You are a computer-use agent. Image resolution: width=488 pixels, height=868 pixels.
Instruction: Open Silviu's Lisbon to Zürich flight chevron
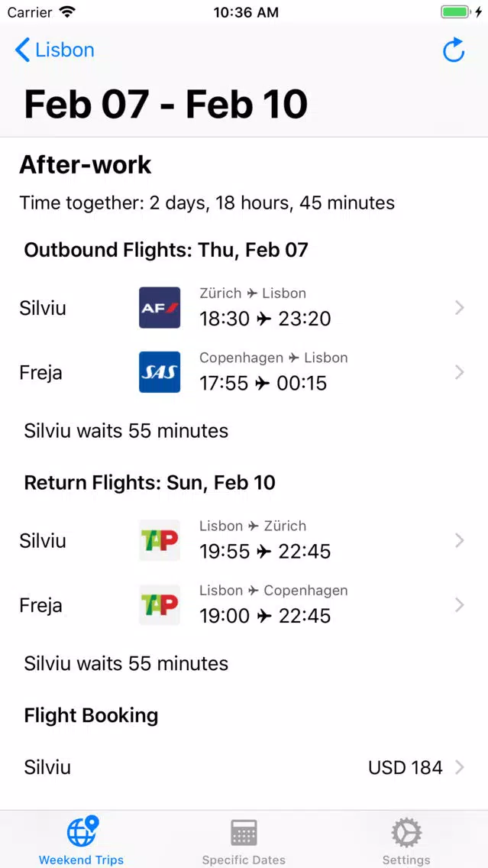coord(459,541)
